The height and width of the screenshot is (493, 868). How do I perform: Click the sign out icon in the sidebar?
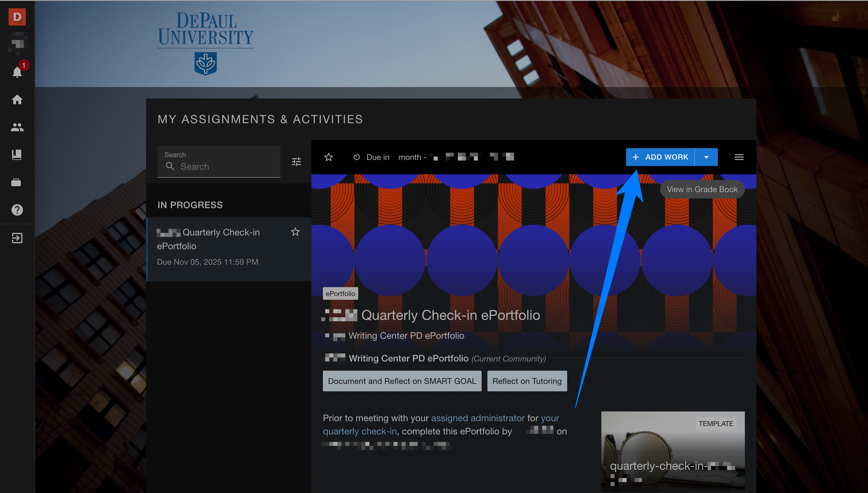(x=17, y=238)
